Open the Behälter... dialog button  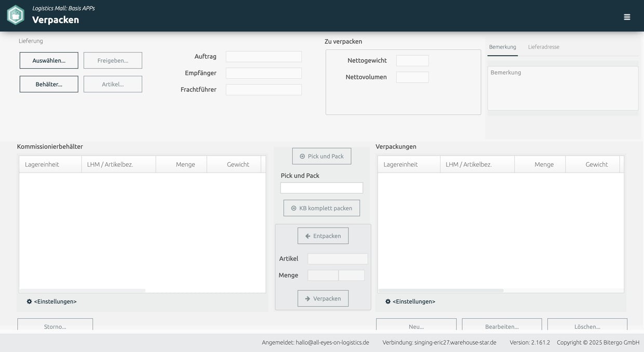[x=49, y=84]
